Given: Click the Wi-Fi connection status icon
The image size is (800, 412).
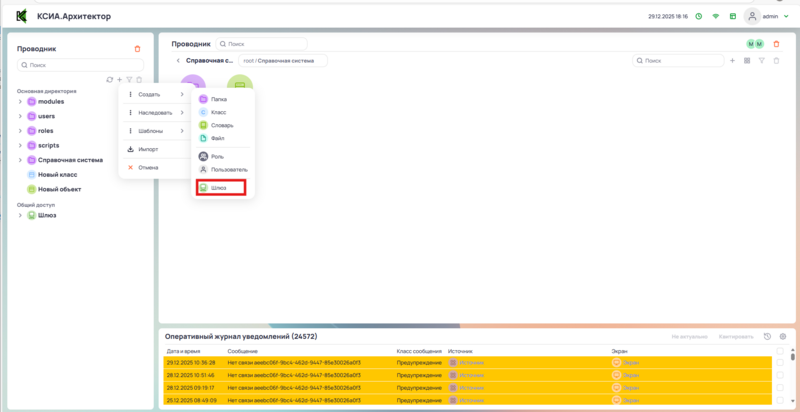Looking at the screenshot, I should [715, 17].
